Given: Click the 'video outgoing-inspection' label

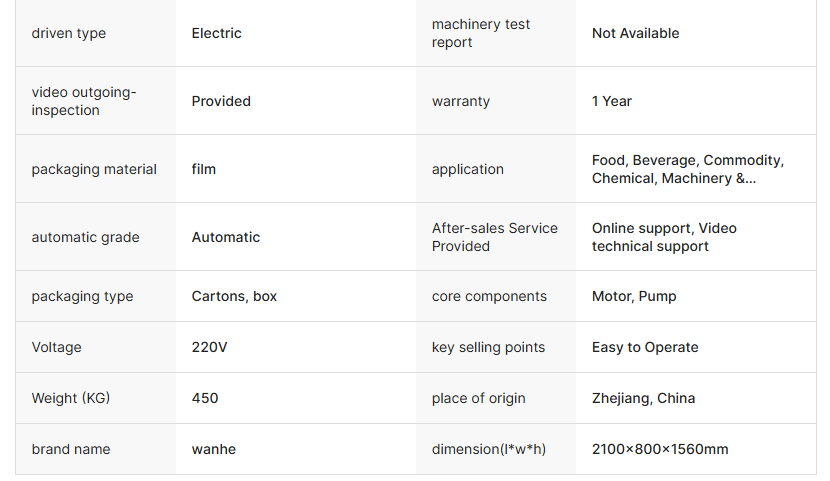Looking at the screenshot, I should coord(84,101).
